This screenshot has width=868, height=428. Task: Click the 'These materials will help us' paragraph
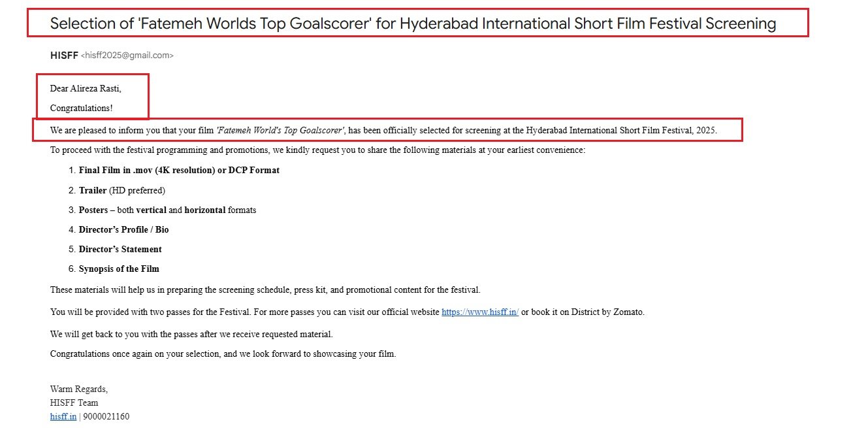(265, 289)
